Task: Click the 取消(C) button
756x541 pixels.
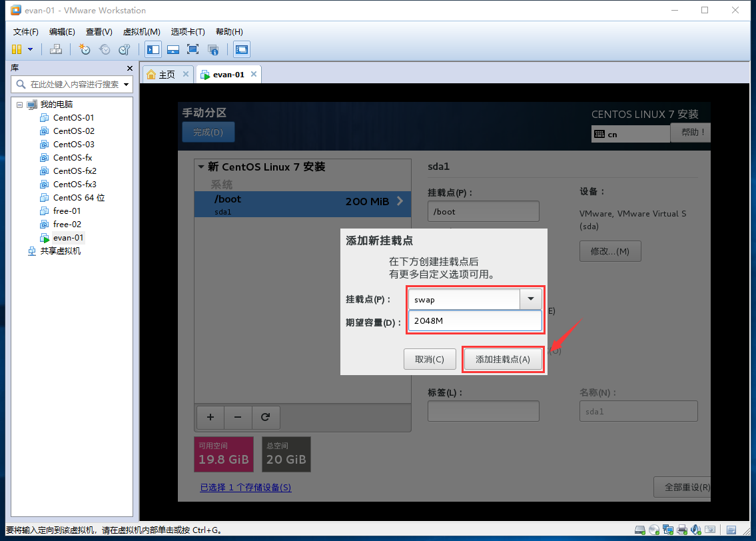Action: tap(430, 359)
